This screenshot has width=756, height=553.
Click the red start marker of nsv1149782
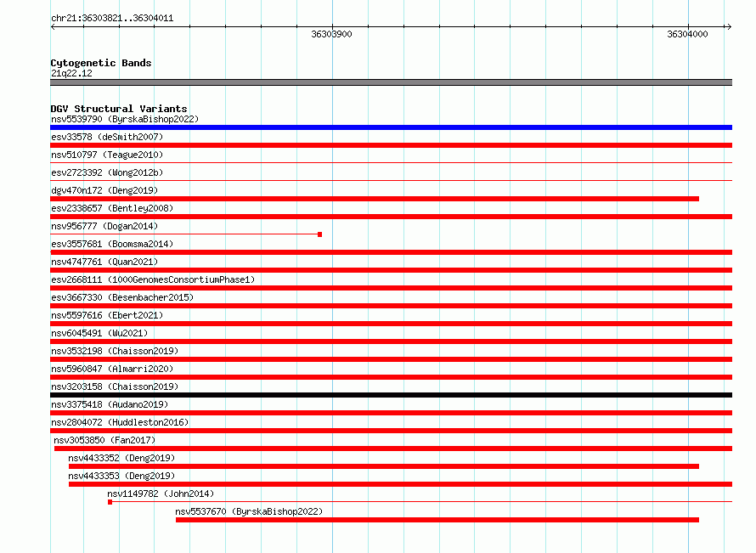[110, 502]
